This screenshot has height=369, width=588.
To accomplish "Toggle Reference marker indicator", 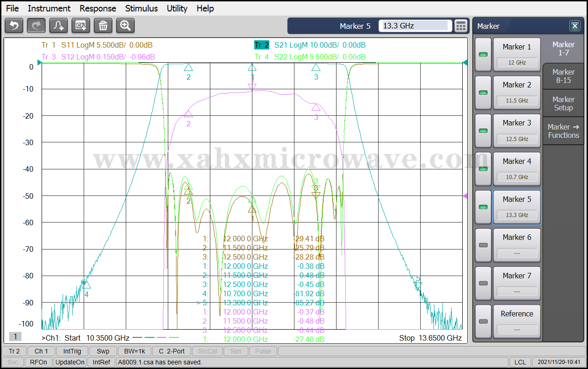I will pos(483,321).
